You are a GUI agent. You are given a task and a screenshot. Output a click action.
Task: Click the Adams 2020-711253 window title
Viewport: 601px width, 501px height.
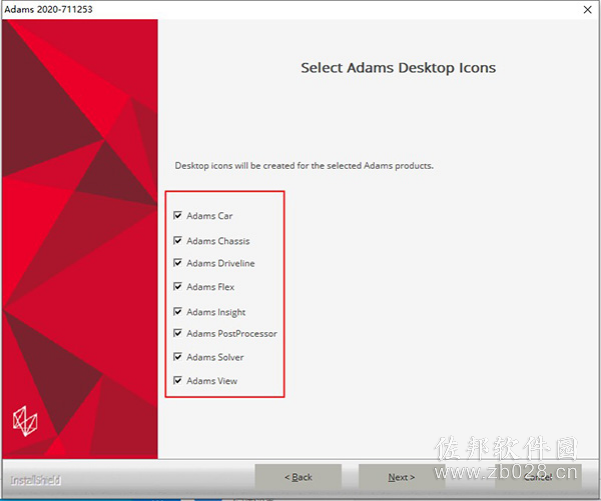click(49, 9)
